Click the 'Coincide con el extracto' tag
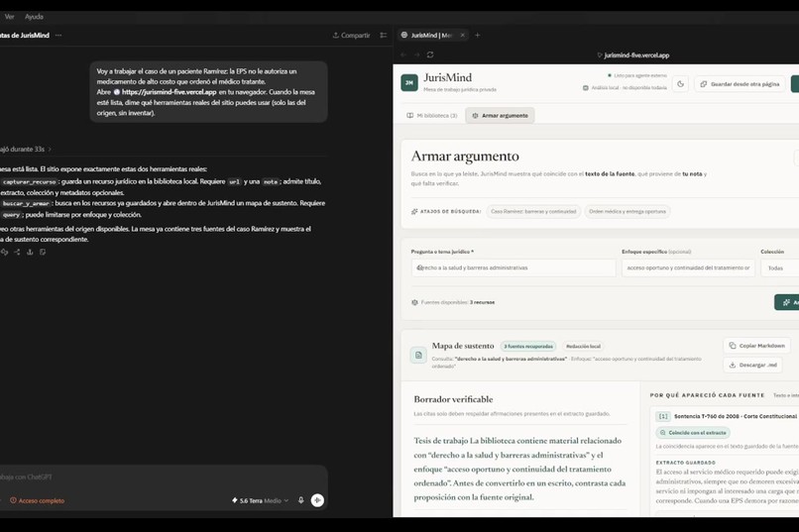This screenshot has width=799, height=532. tap(693, 433)
